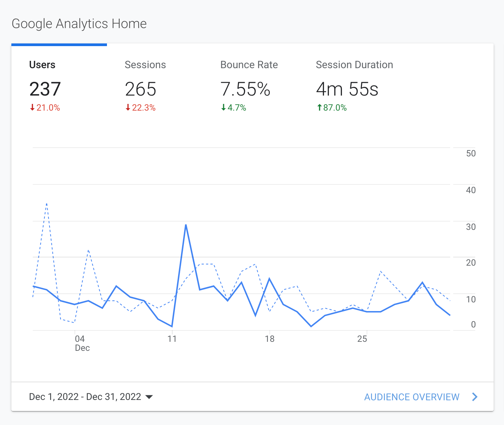Click the Users count of 237
The width and height of the screenshot is (504, 425).
click(45, 89)
